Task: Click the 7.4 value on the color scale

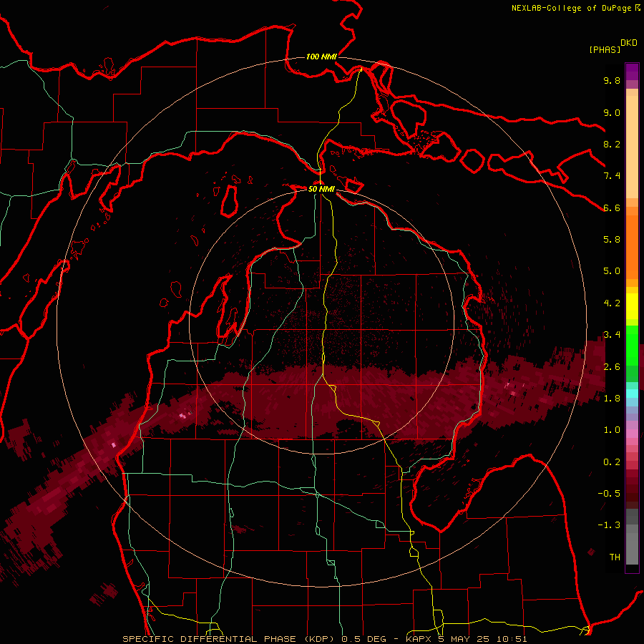Action: coord(612,176)
